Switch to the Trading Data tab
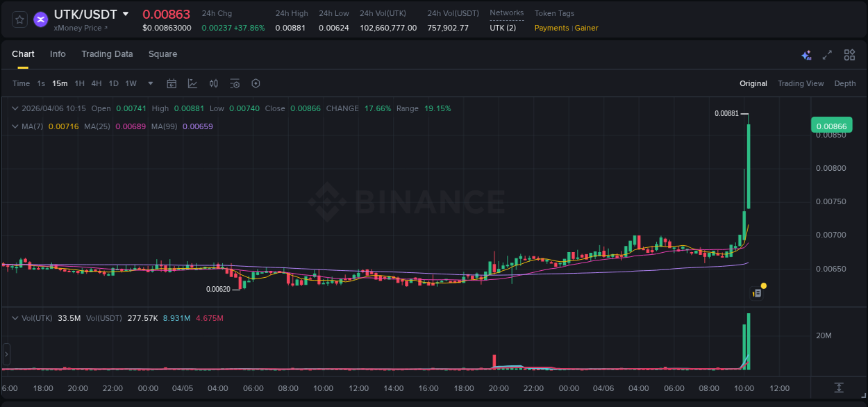The width and height of the screenshot is (868, 407). 107,54
